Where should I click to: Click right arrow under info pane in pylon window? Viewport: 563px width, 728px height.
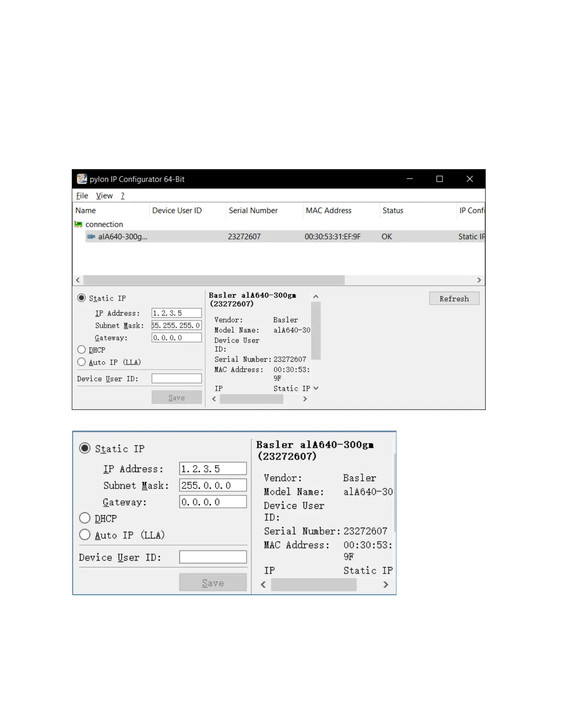click(304, 399)
